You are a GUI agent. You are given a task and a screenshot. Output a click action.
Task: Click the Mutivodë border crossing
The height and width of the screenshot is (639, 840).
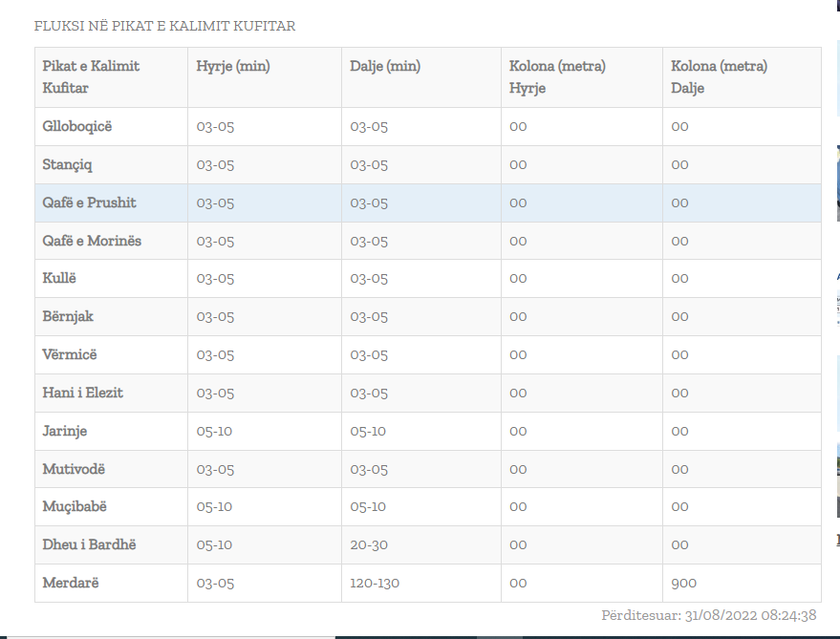(74, 469)
